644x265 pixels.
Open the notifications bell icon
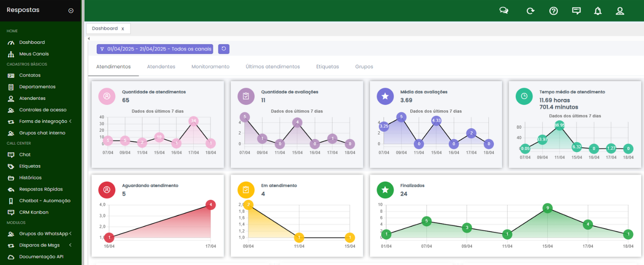(x=597, y=11)
